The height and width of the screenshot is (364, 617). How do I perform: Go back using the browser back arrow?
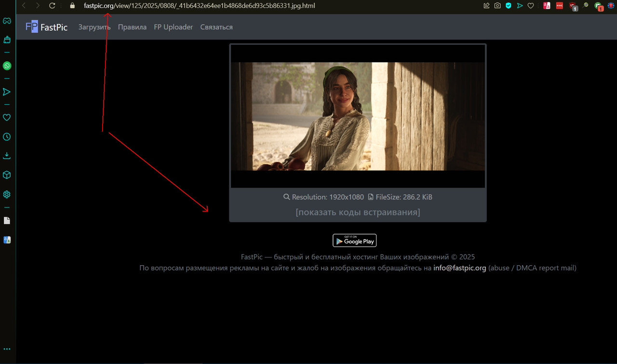click(24, 6)
